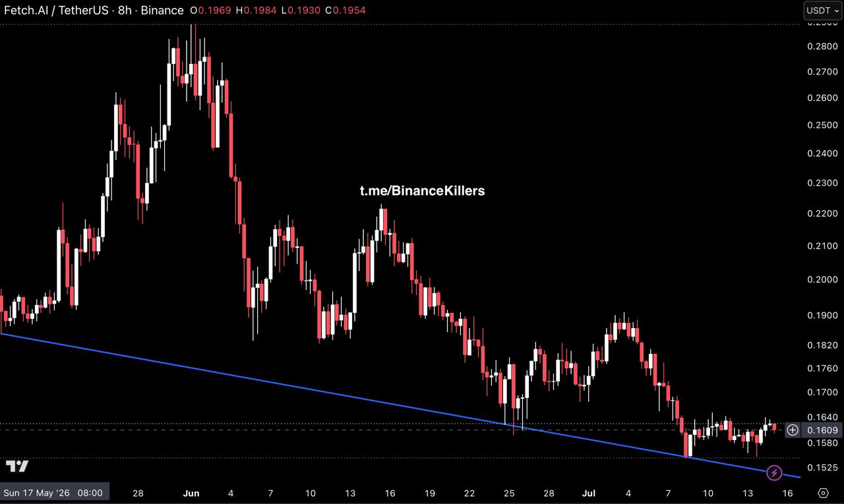
Task: Click the 0.2000 price axis label
Action: (x=822, y=279)
